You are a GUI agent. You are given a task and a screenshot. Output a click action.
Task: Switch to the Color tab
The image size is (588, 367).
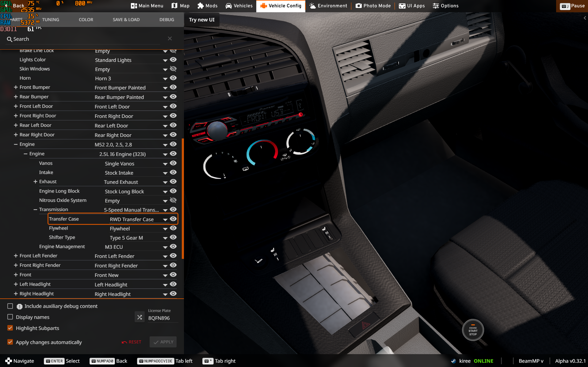coord(86,20)
